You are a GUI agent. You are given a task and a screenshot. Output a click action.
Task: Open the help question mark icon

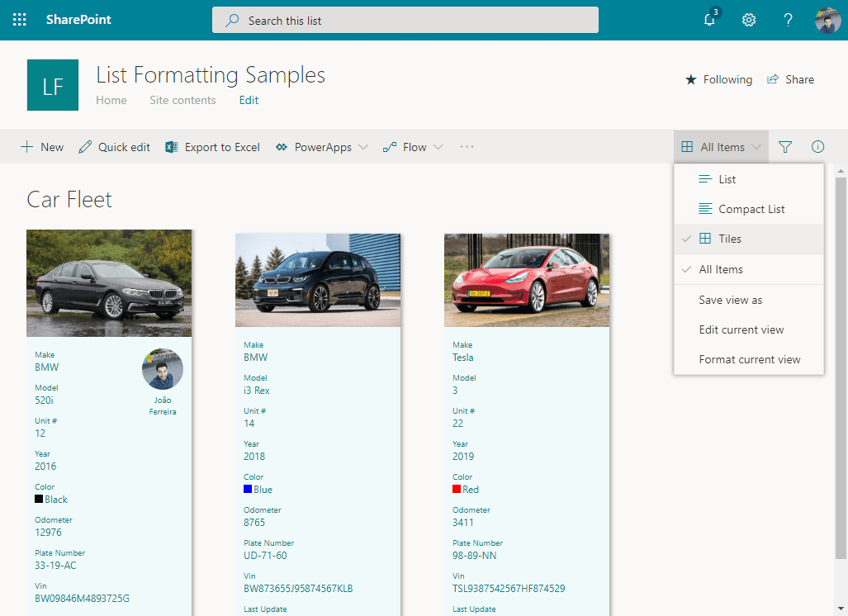788,20
